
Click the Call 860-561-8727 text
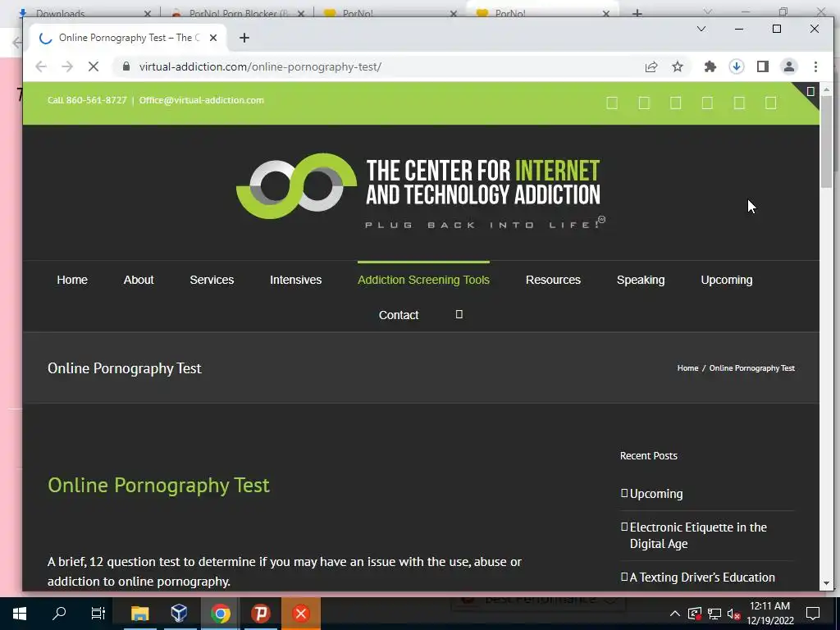click(x=87, y=100)
